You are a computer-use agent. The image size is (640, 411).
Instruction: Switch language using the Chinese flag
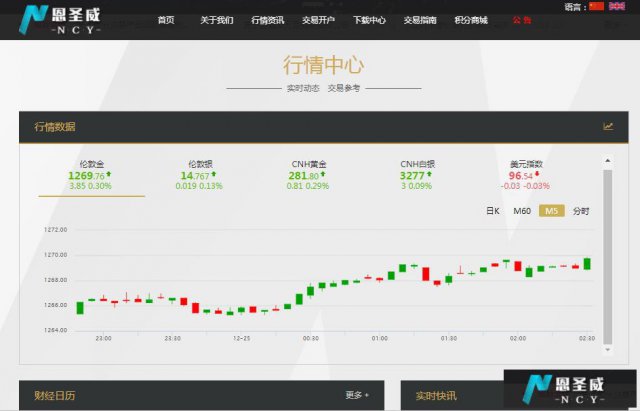point(597,6)
